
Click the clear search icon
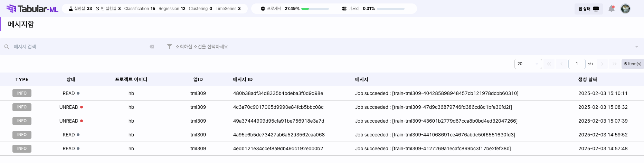152,47
